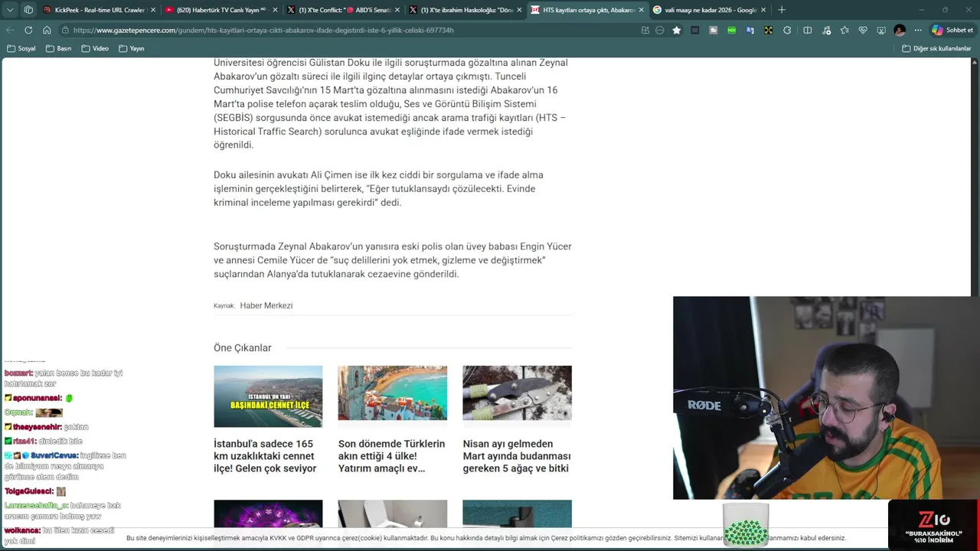Click the SuvariCavus chat username

tap(54, 455)
